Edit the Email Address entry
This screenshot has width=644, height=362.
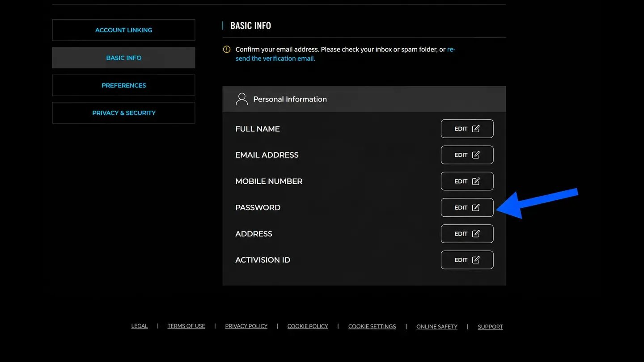click(467, 155)
